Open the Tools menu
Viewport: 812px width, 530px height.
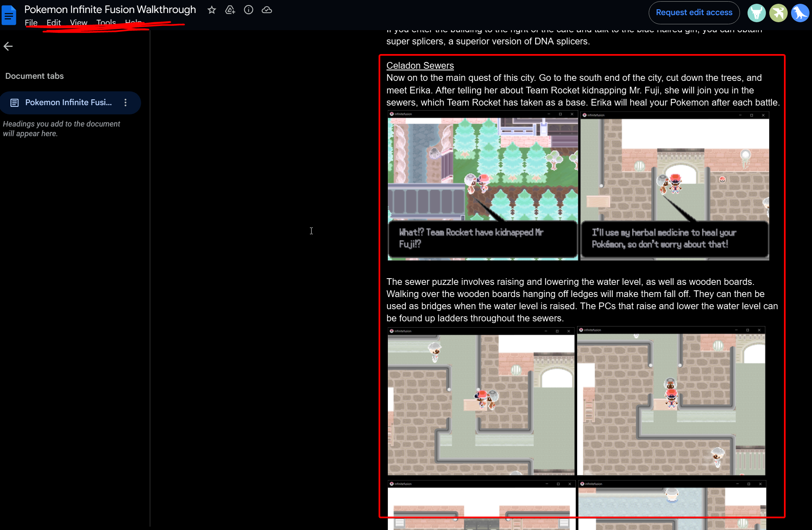(106, 23)
